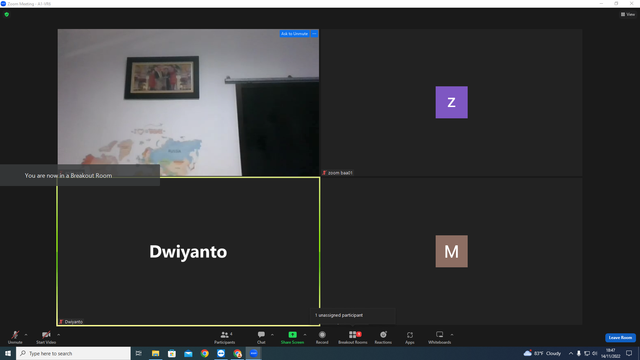Screen dimensions: 640x360
Task: Open video options arrow next to Start Video
Action: click(x=59, y=335)
